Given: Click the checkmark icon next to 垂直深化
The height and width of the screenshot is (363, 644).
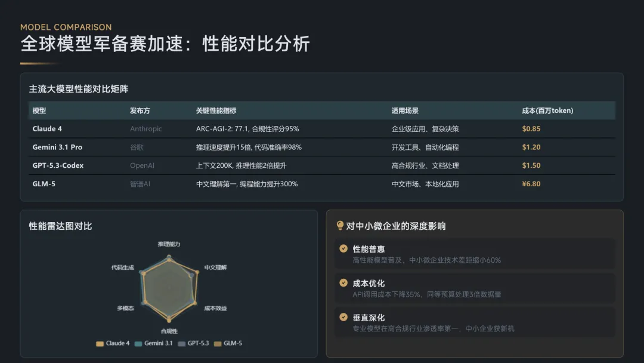Looking at the screenshot, I should click(343, 317).
